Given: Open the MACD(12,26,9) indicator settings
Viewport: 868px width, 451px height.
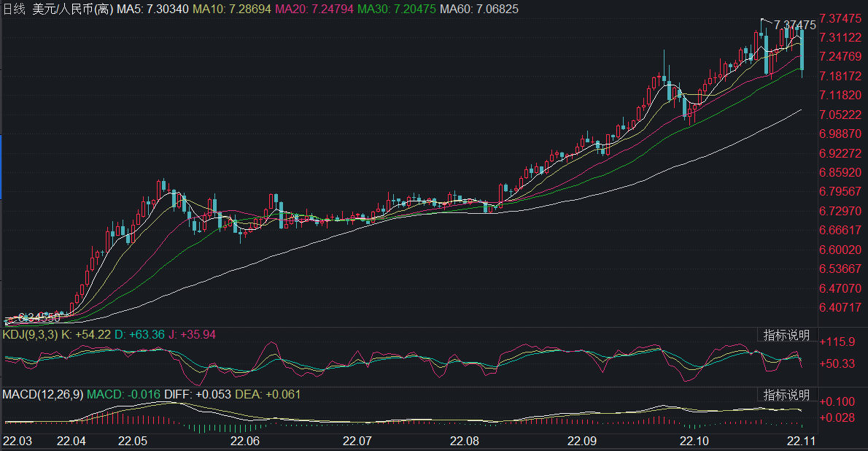Looking at the screenshot, I should 42,395.
